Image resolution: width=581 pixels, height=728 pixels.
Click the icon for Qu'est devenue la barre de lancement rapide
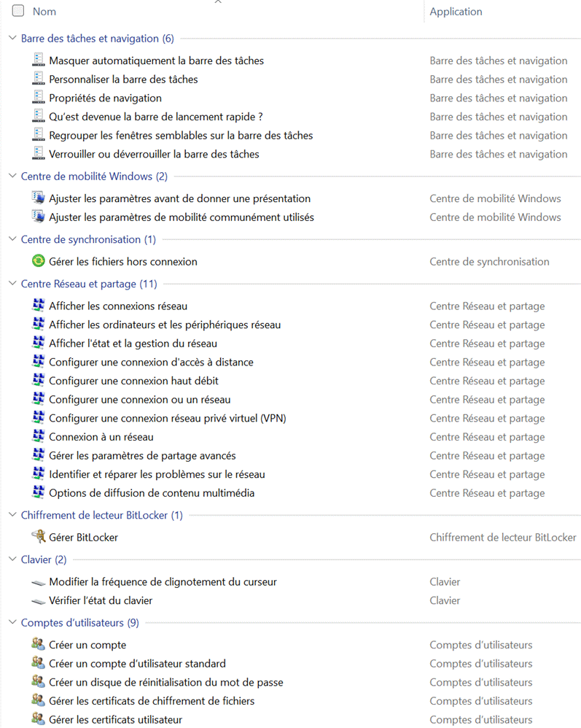pos(39,116)
